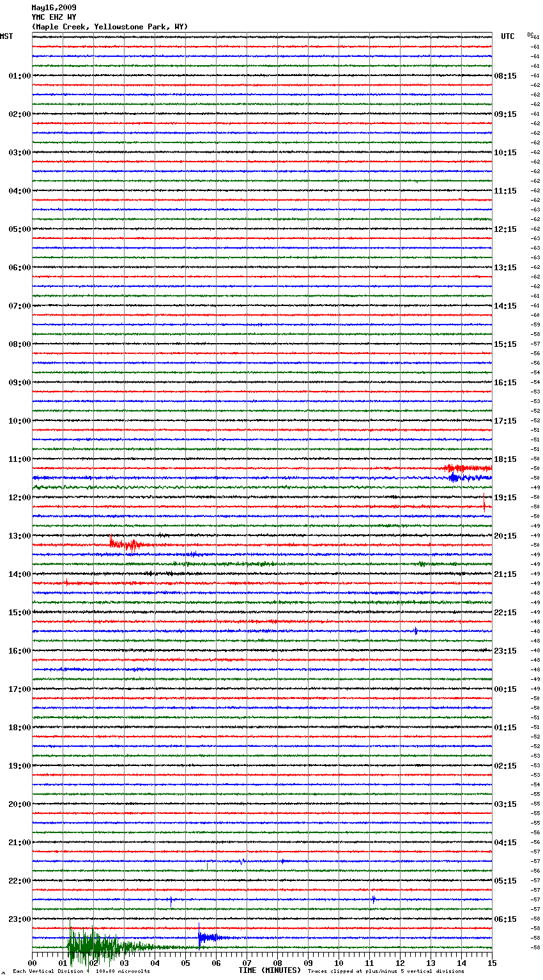Click the Maple Creek, Yellowstone Park location title
Viewport: 543px width, 980px height.
point(110,27)
